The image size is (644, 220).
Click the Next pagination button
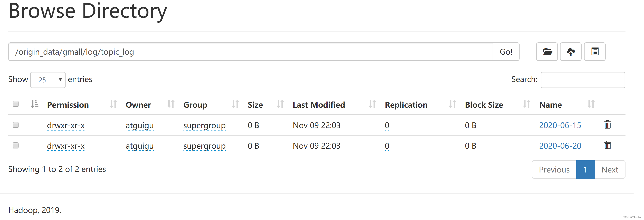tap(610, 170)
